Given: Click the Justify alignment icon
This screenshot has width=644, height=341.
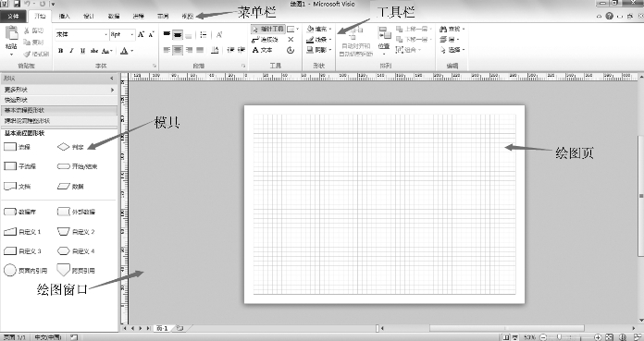Looking at the screenshot, I should tap(200, 50).
